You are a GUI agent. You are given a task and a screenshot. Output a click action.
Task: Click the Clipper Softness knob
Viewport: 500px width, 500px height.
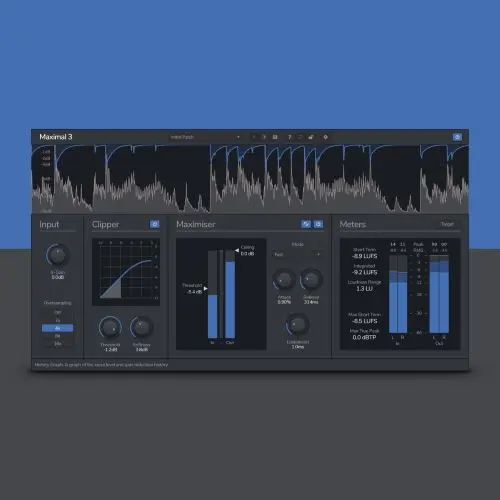click(142, 328)
